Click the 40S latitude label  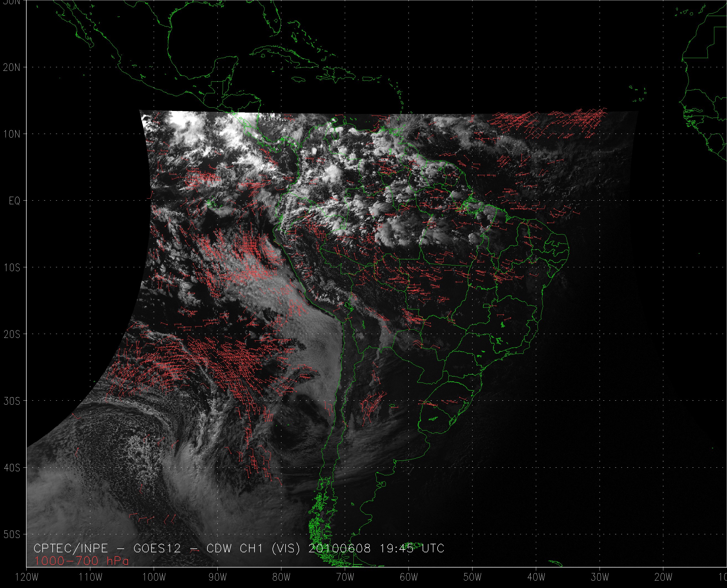(12, 468)
